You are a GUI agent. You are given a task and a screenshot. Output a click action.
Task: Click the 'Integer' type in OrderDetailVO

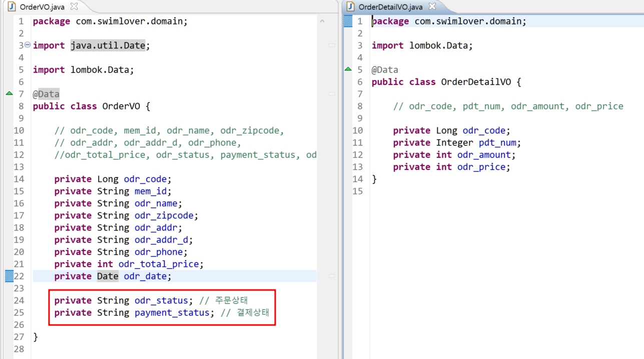point(454,142)
